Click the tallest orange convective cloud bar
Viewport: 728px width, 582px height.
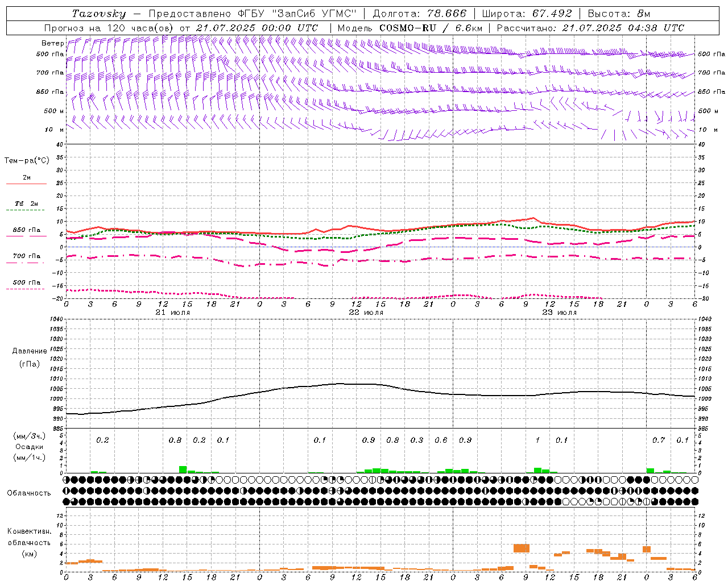pyautogui.click(x=522, y=548)
